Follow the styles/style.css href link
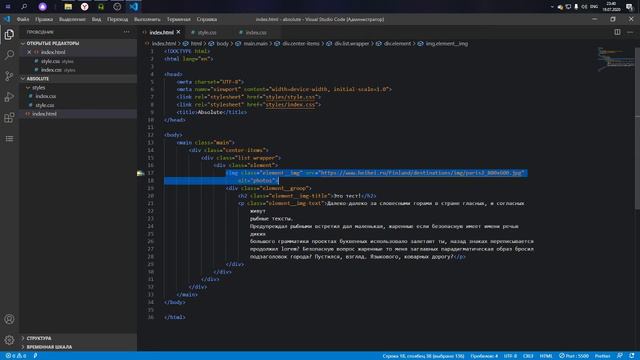Viewport: 640px width, 360px height. click(x=290, y=97)
